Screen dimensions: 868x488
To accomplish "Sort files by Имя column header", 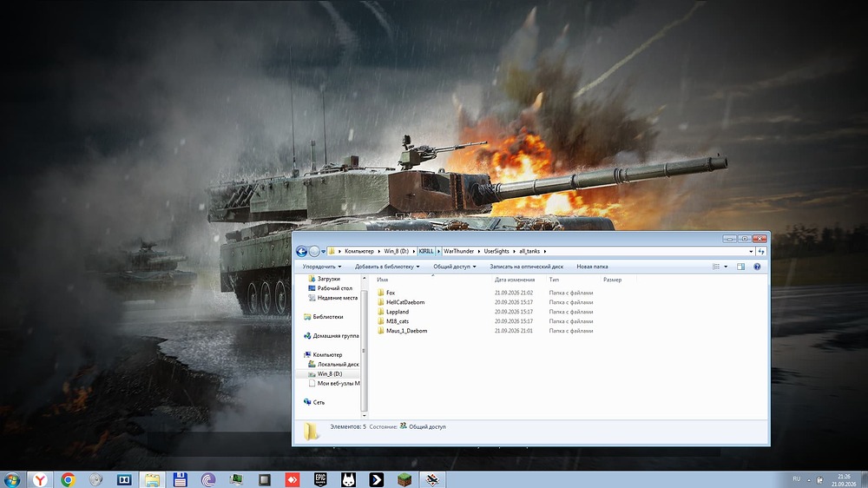I will pos(383,280).
